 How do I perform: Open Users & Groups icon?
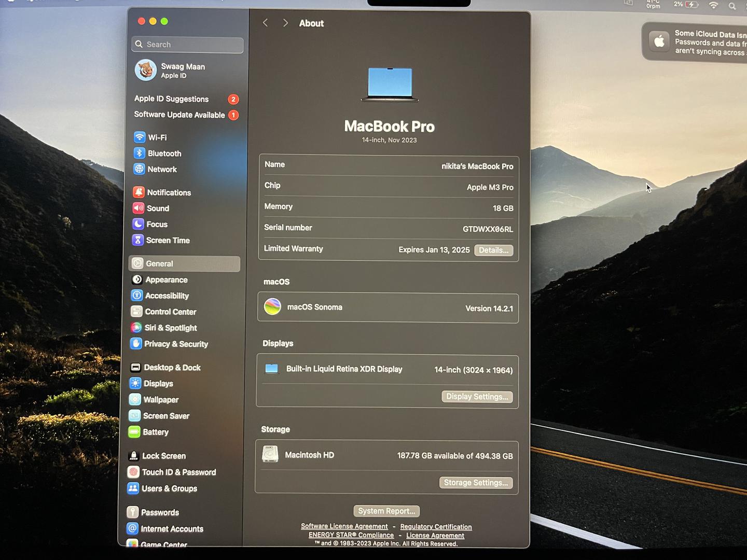(133, 488)
